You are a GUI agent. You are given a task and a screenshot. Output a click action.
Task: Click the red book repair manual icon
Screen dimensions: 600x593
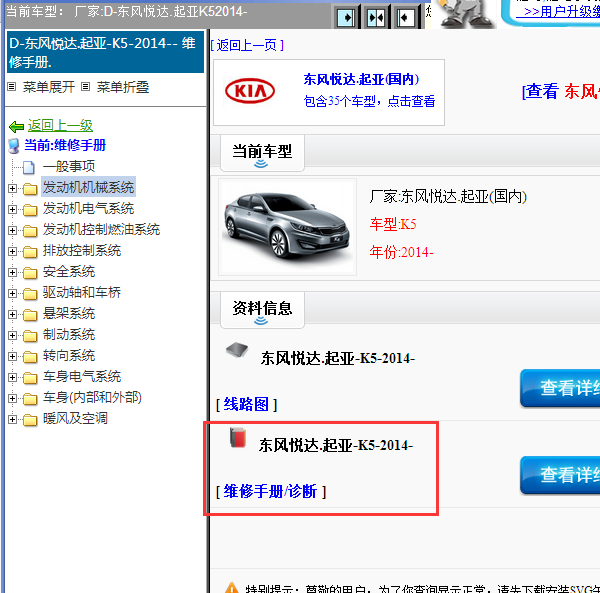point(238,438)
